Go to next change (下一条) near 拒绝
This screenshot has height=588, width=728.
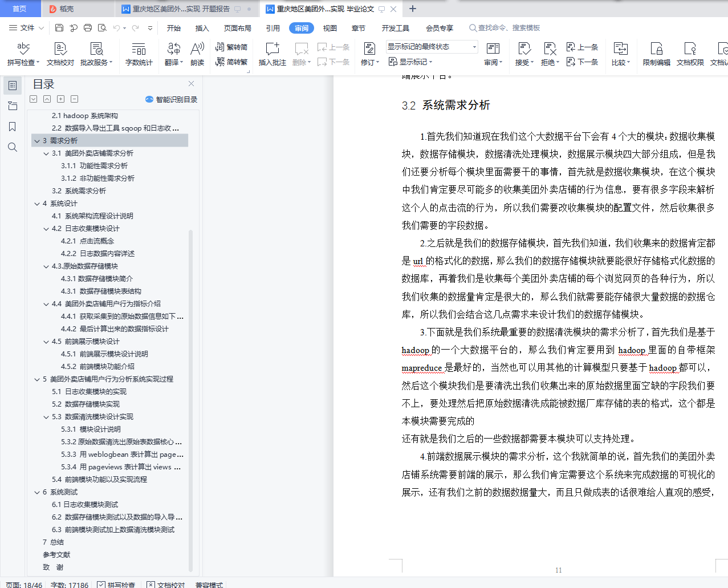pos(582,62)
